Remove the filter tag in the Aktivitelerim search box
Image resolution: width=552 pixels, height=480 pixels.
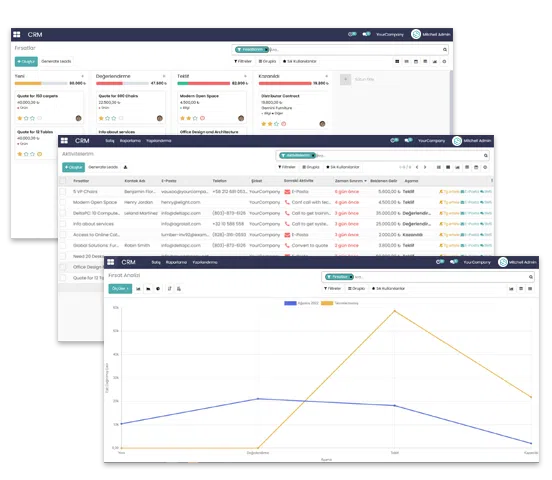(x=313, y=155)
